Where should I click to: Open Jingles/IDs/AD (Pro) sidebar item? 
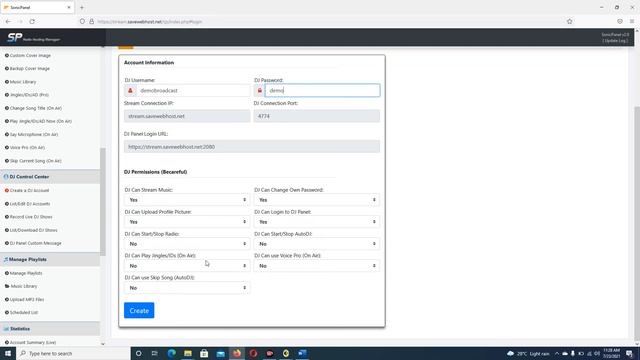point(27,95)
